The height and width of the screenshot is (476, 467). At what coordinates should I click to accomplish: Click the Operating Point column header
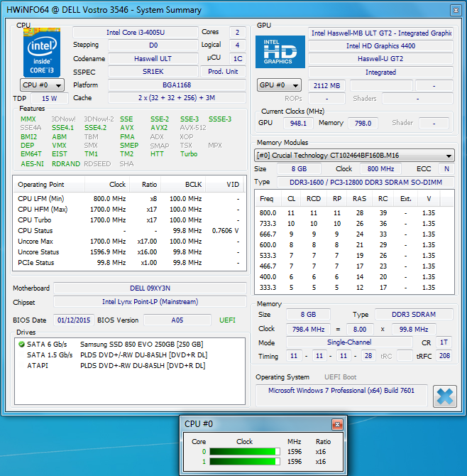tap(43, 184)
